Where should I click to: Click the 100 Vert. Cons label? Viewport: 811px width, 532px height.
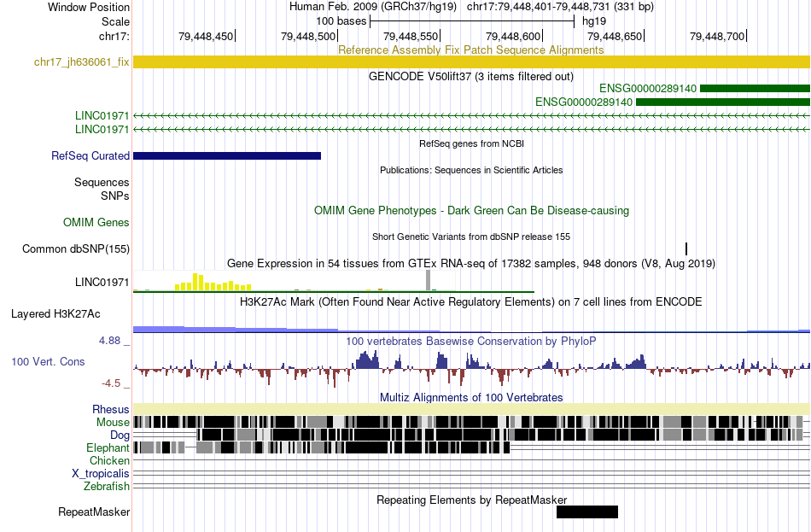[x=48, y=362]
